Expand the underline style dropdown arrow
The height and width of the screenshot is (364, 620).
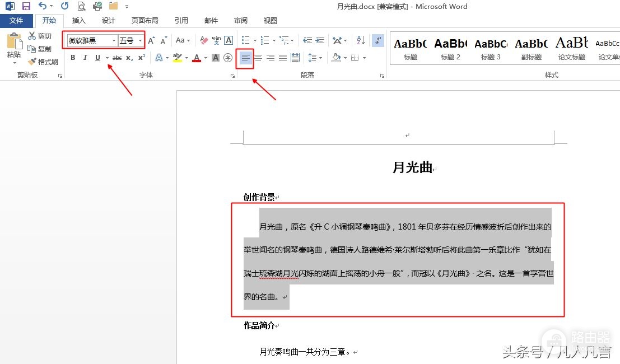(107, 58)
